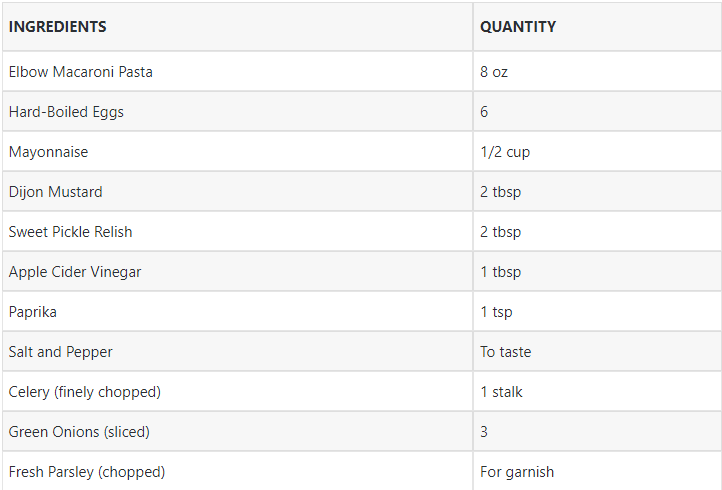Viewport: 722px width, 490px height.
Task: Select the Elbow Macaroni Pasta cell
Action: [x=81, y=72]
